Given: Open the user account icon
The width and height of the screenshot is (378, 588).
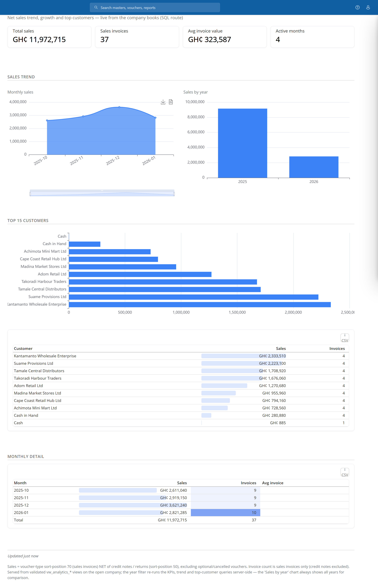Looking at the screenshot, I should pyautogui.click(x=368, y=7).
